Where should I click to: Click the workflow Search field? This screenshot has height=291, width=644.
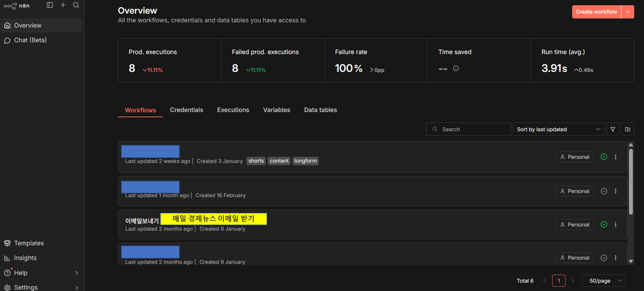pyautogui.click(x=469, y=129)
